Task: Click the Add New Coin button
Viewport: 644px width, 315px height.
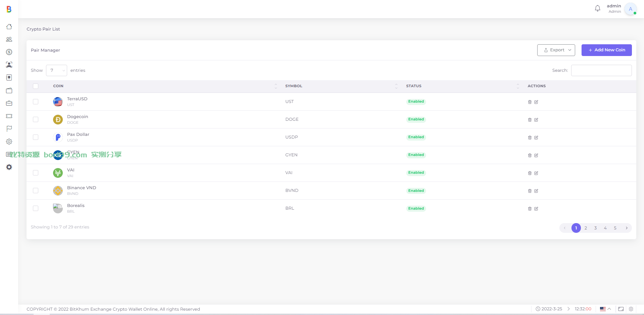Action: click(607, 50)
